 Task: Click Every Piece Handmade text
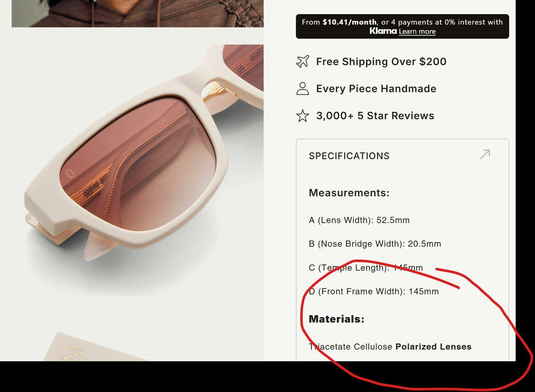tap(376, 89)
